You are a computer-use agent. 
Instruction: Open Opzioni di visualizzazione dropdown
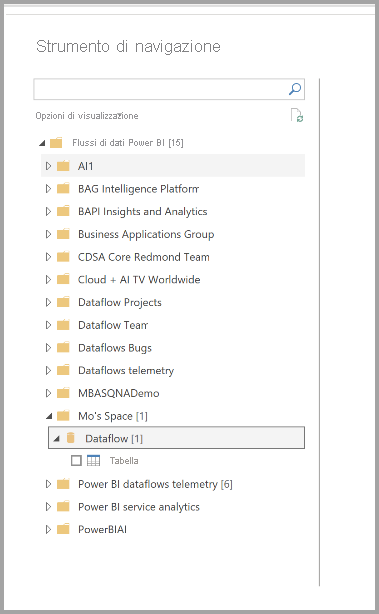(87, 116)
